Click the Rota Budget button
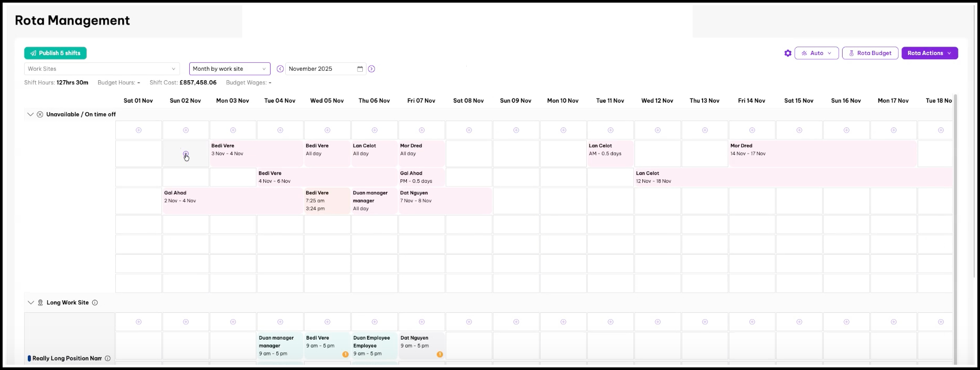This screenshot has height=370, width=980. (869, 53)
